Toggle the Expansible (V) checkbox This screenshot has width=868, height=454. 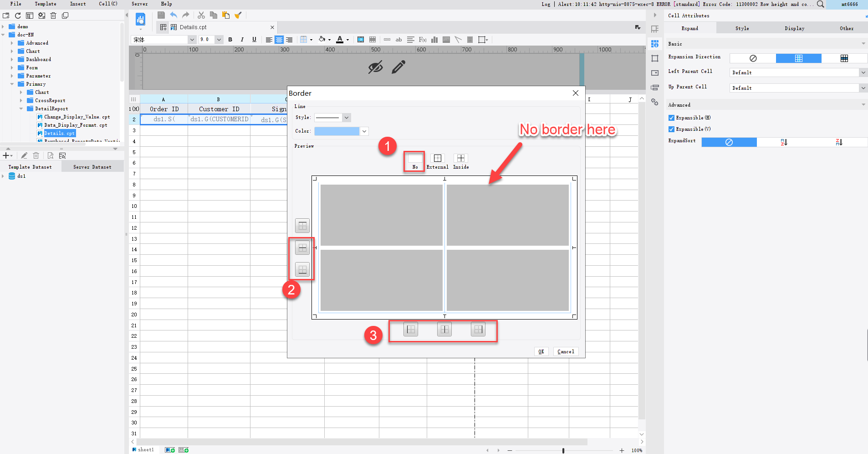point(671,129)
